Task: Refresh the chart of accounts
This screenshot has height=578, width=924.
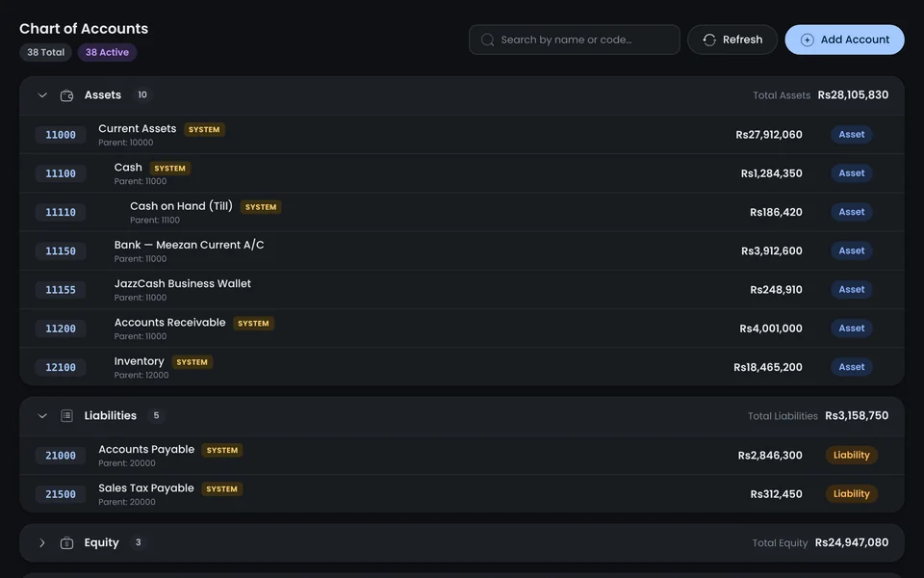Action: (732, 39)
